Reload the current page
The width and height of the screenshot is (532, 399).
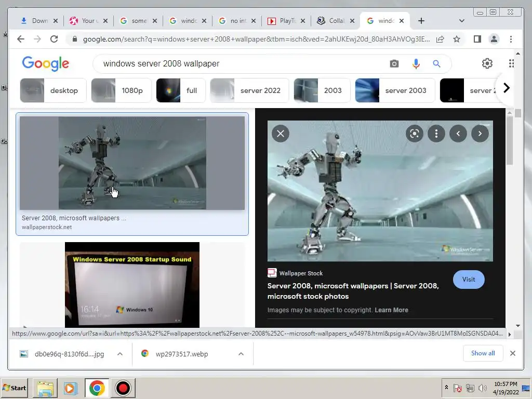(54, 39)
